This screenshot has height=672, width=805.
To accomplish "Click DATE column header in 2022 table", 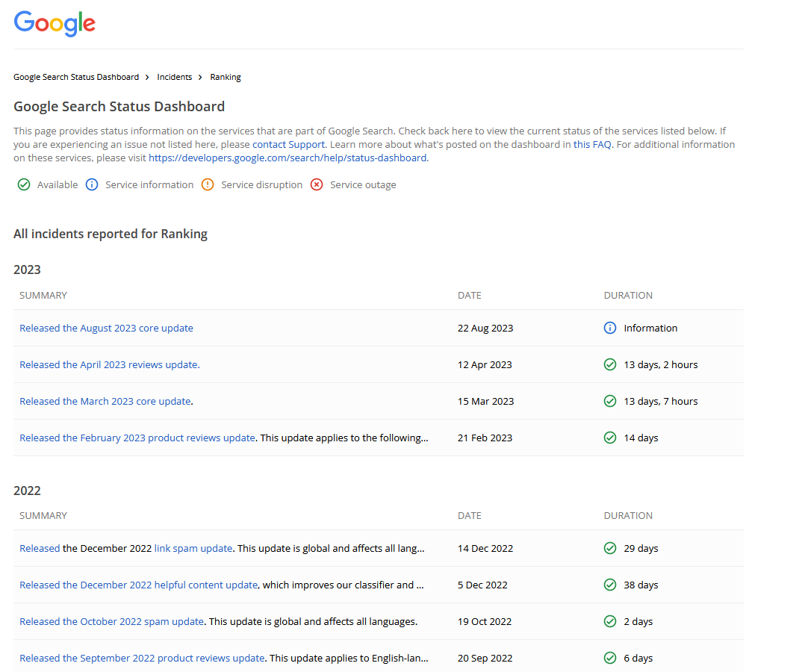I will (470, 515).
